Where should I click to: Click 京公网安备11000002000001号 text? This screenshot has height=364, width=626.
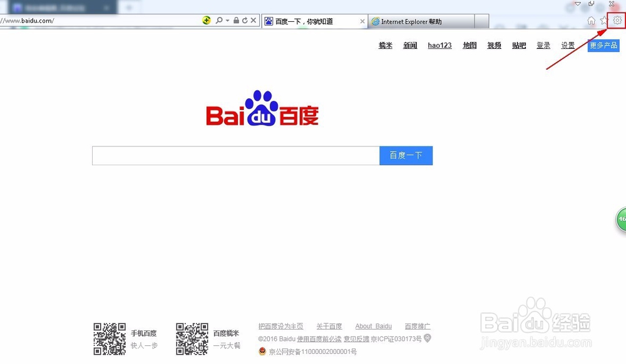click(312, 351)
